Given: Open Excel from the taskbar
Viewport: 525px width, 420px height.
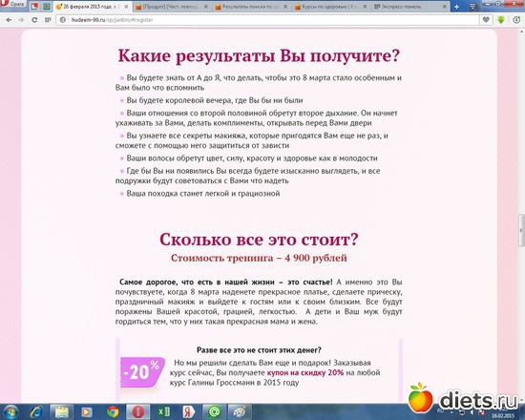Looking at the screenshot, I should point(163,412).
